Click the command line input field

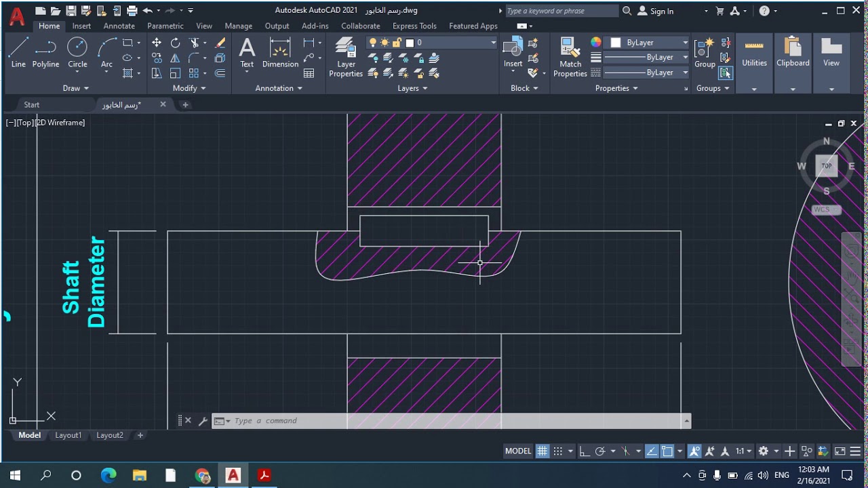pos(454,421)
